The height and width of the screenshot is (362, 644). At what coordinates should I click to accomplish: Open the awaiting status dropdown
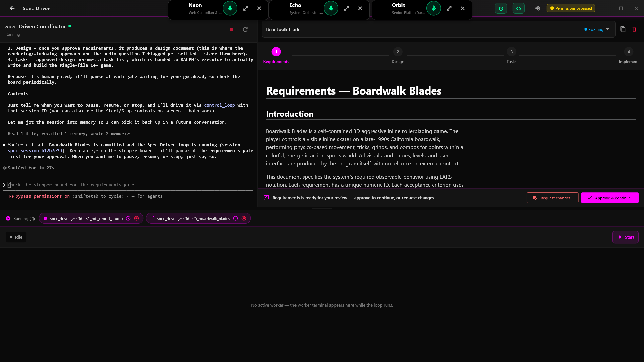[597, 29]
